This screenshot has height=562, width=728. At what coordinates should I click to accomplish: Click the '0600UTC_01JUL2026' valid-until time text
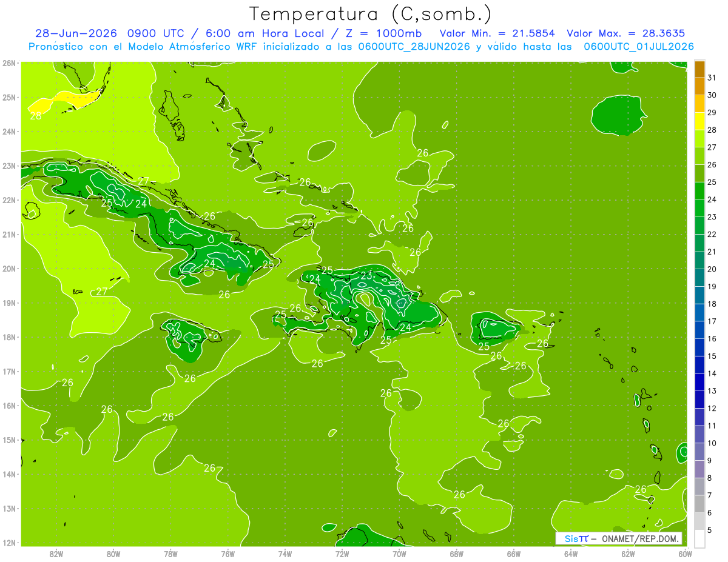(639, 47)
